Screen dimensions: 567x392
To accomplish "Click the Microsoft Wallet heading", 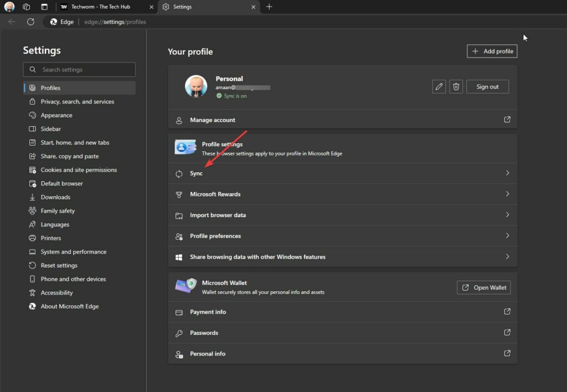I will pyautogui.click(x=224, y=283).
